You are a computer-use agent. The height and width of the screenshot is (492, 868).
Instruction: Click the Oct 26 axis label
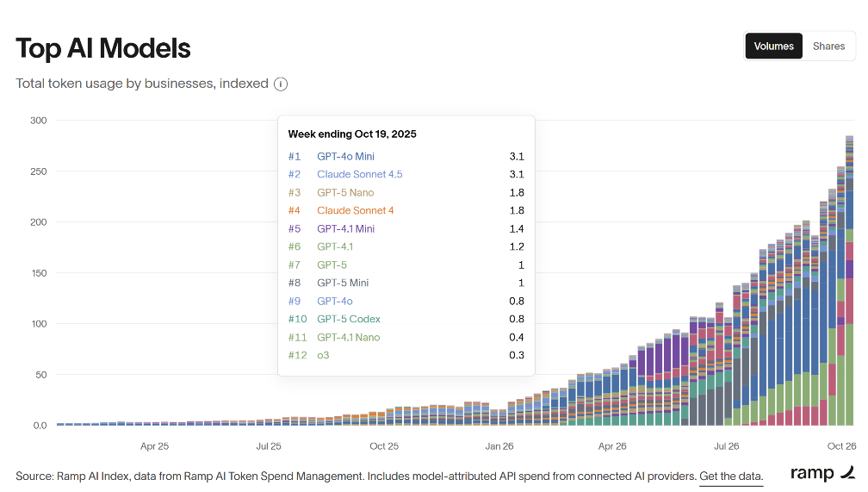pyautogui.click(x=841, y=446)
